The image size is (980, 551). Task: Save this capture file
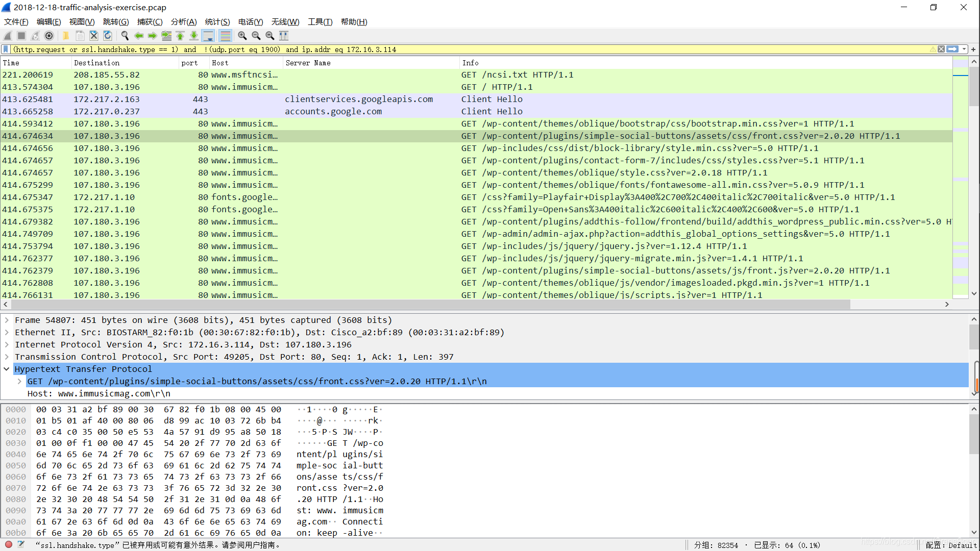click(80, 36)
